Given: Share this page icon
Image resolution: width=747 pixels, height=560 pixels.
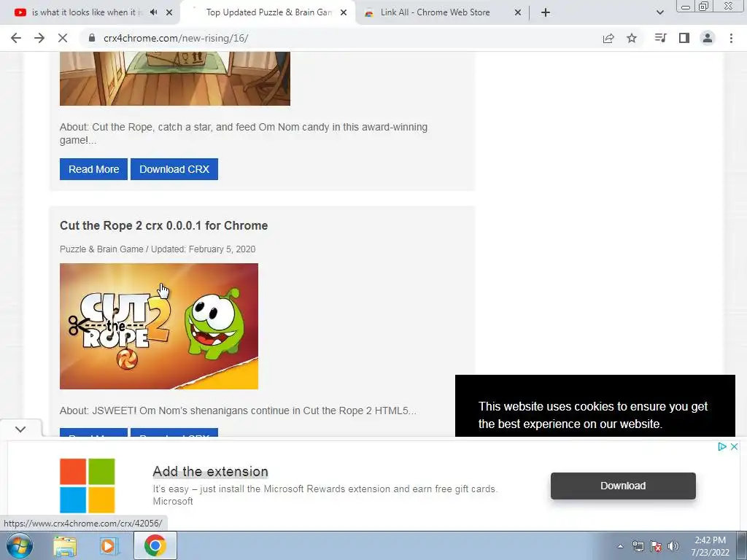Looking at the screenshot, I should [x=608, y=38].
